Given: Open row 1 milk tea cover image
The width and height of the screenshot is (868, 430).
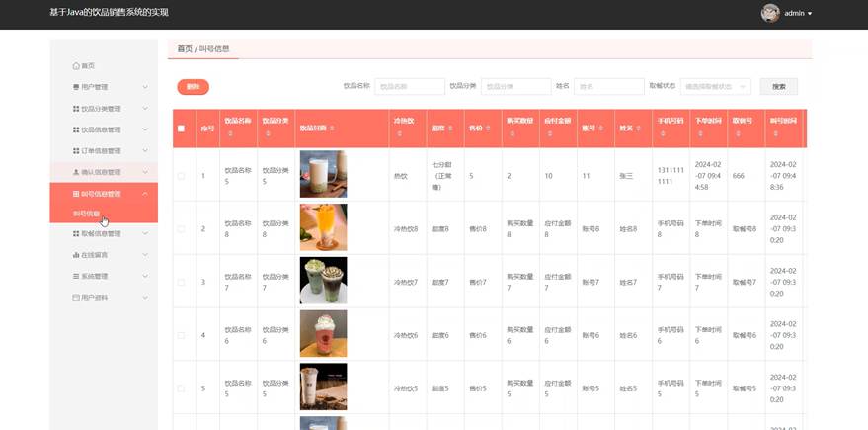Looking at the screenshot, I should (323, 174).
